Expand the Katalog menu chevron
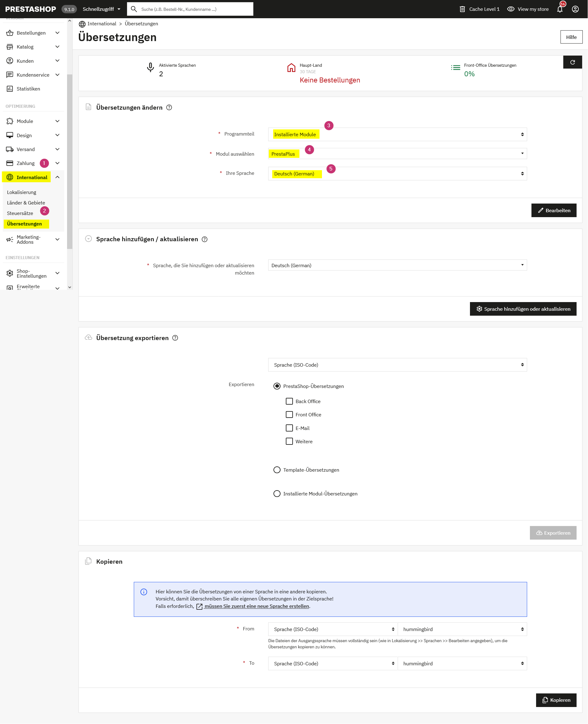This screenshot has height=724, width=588. pyautogui.click(x=57, y=47)
